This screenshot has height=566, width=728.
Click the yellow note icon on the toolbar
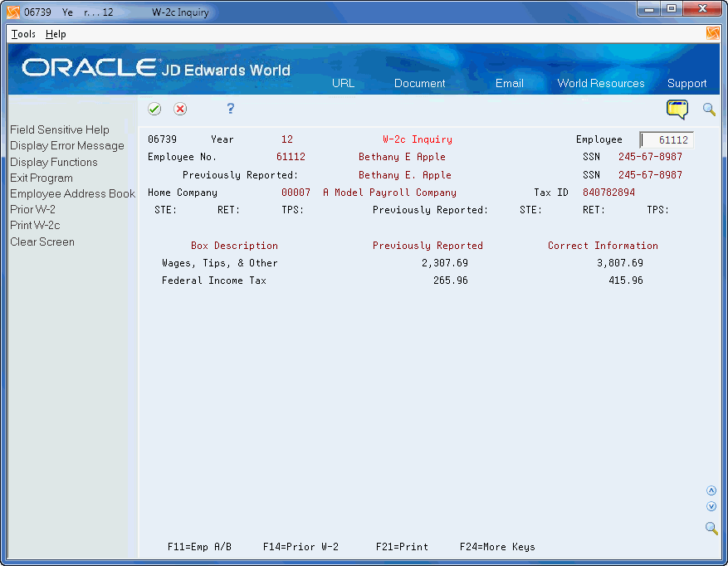coord(677,109)
